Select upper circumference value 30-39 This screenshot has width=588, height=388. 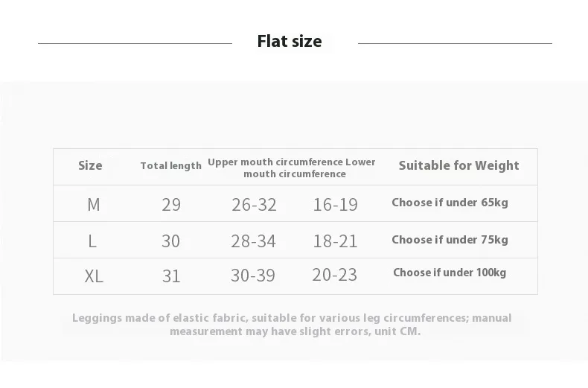(x=253, y=276)
